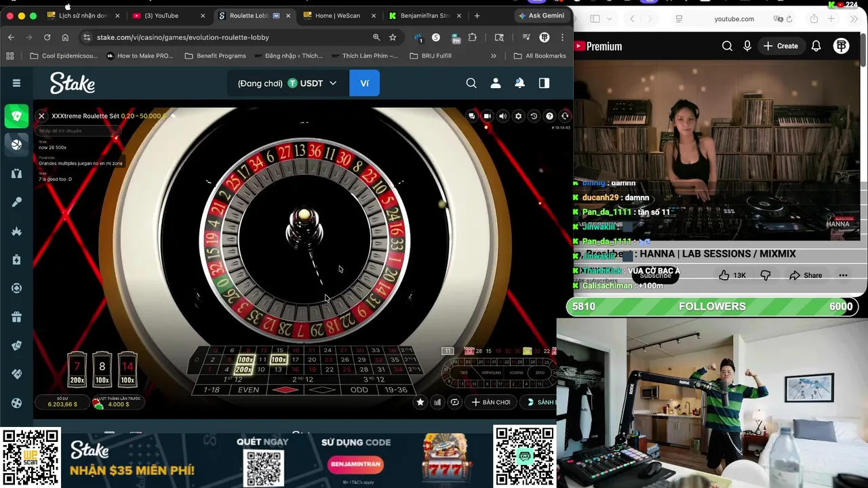The height and width of the screenshot is (488, 868).
Task: Open a new Chrome tab
Action: pos(477,16)
